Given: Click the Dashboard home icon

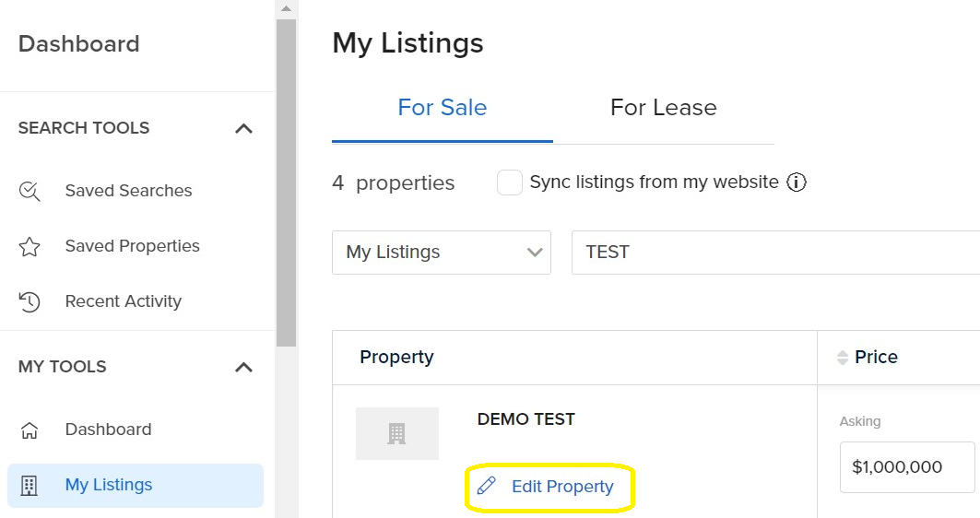Looking at the screenshot, I should click(30, 430).
